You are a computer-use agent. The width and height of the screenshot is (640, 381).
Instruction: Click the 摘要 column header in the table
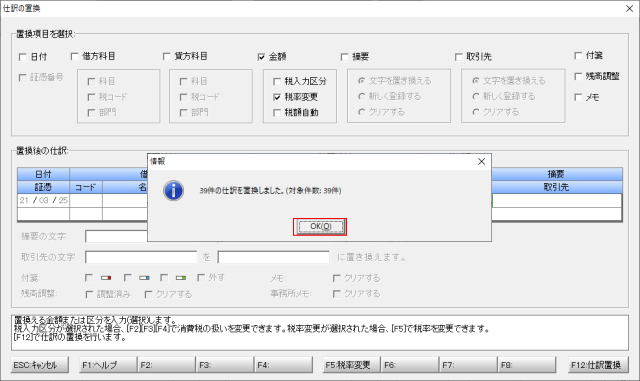[557, 174]
